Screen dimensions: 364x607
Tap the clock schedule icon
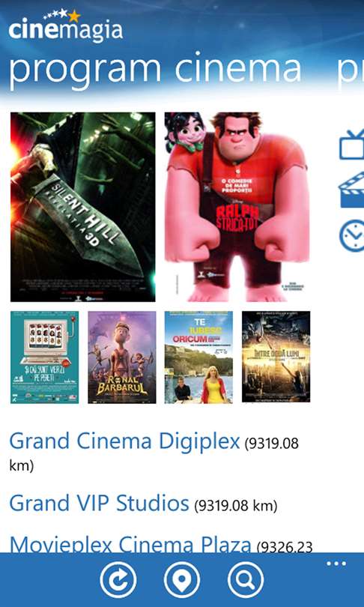(x=351, y=236)
